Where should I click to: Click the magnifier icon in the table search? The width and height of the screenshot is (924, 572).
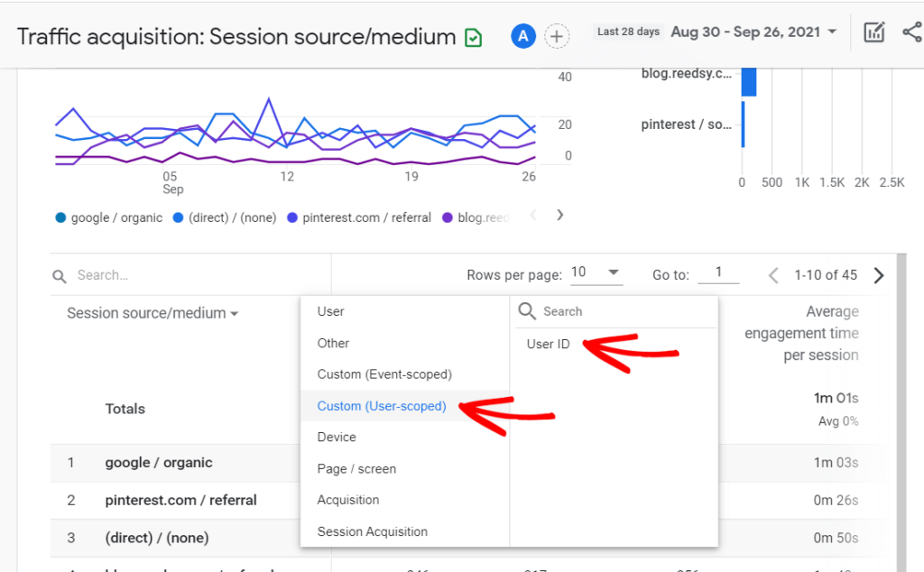coord(59,274)
